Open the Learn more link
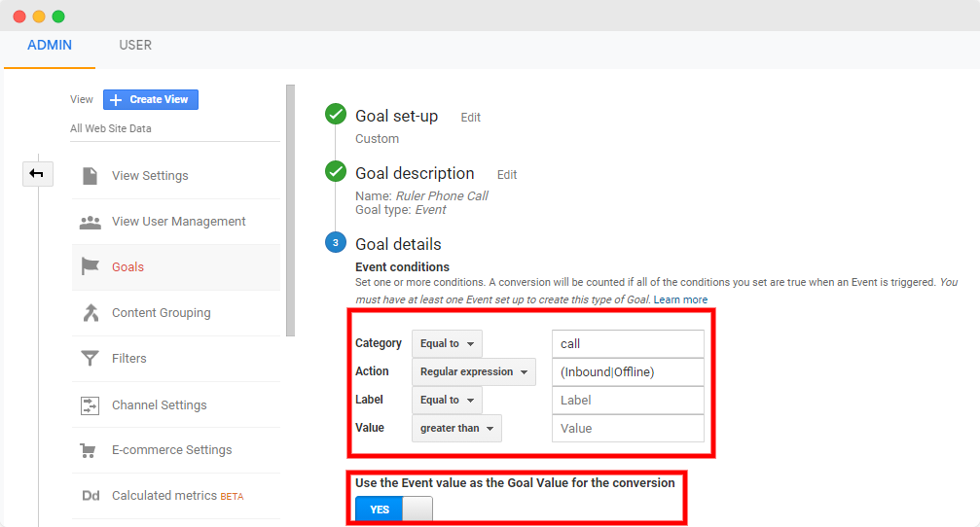 click(680, 299)
